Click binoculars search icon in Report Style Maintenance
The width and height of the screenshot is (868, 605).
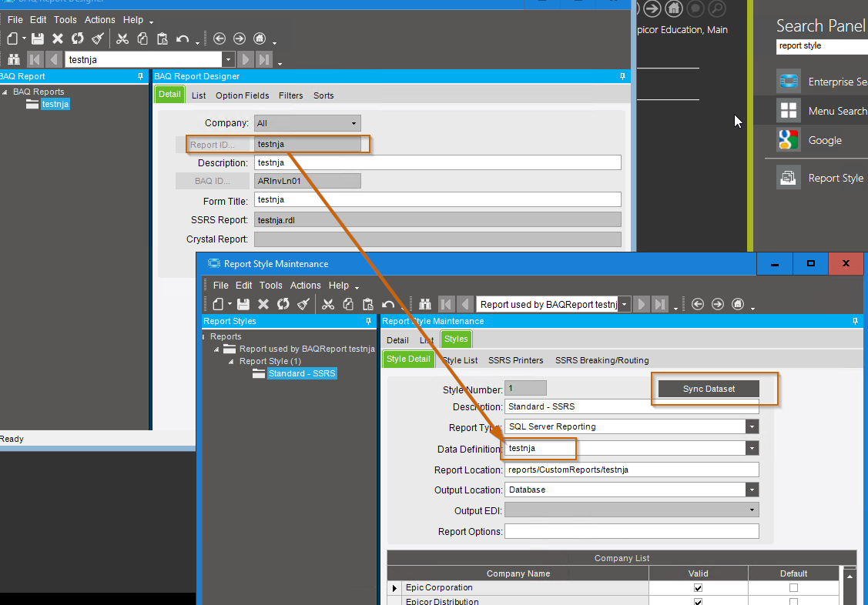click(x=425, y=304)
